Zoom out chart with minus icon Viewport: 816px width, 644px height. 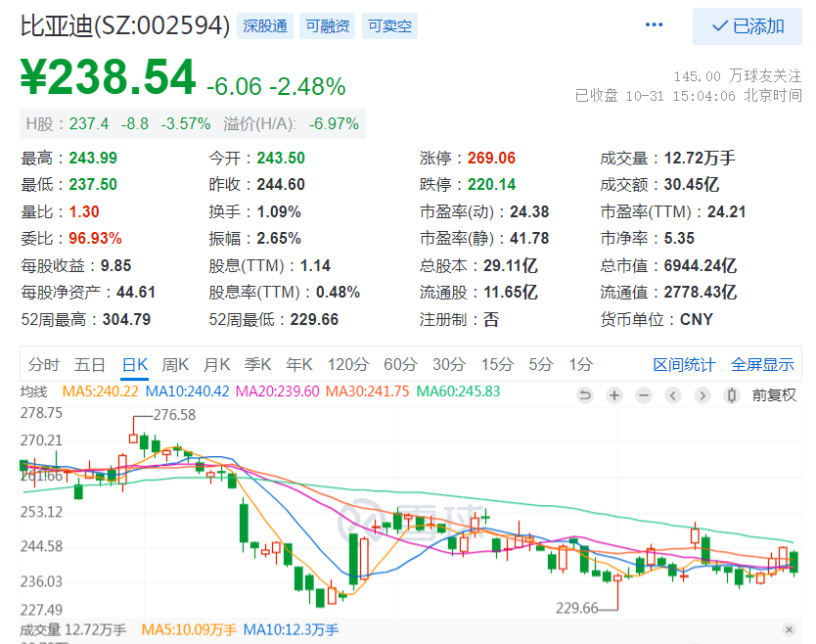pos(644,395)
